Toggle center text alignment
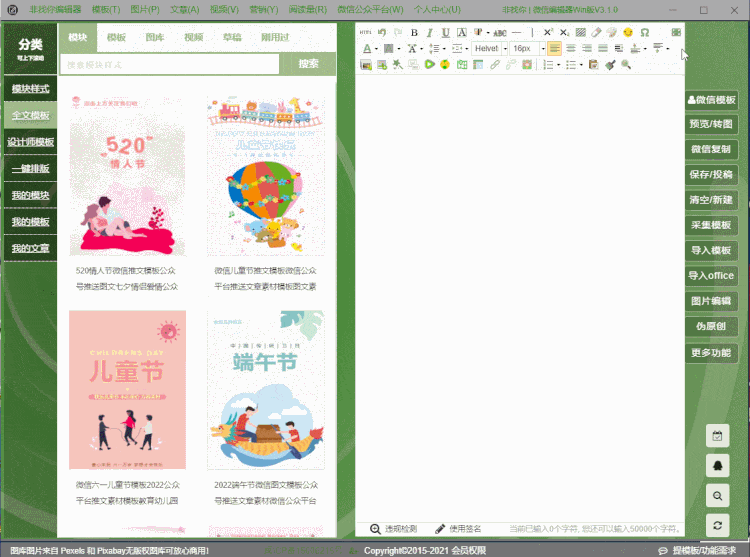The width and height of the screenshot is (750, 557). tap(571, 48)
